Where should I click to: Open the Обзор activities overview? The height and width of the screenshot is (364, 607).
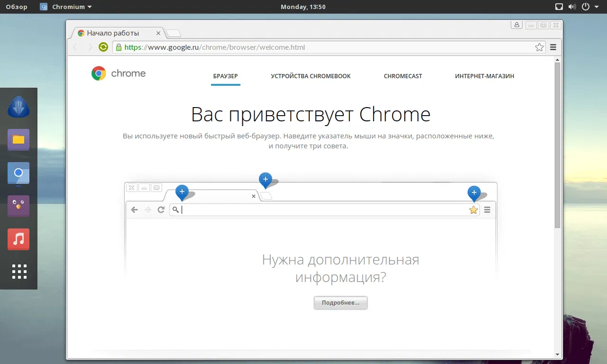pos(16,7)
